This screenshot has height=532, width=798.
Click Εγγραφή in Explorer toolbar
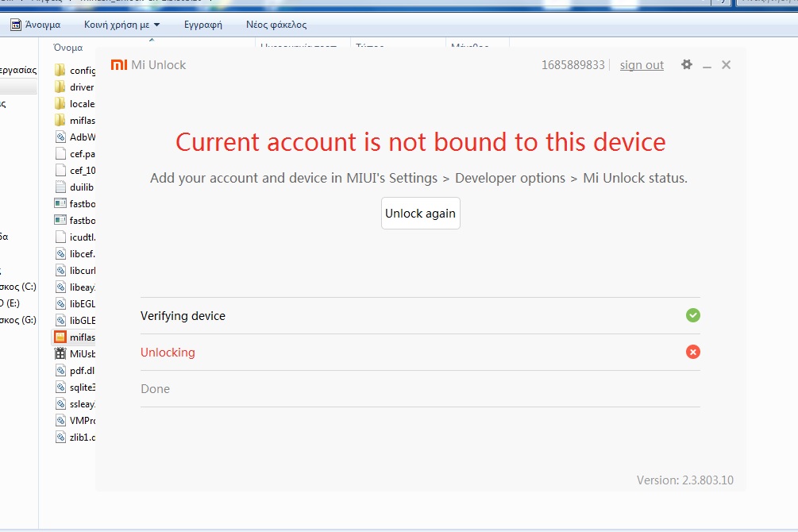pyautogui.click(x=203, y=25)
